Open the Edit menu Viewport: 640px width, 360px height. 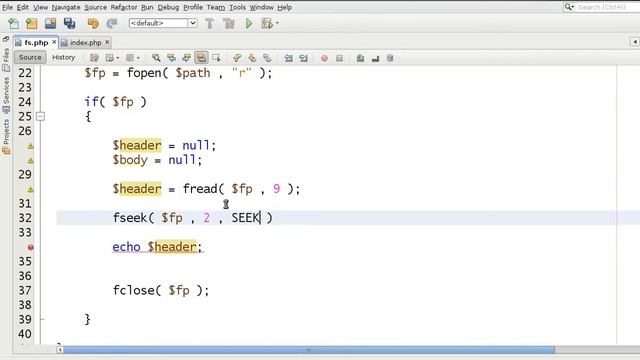[x=22, y=7]
